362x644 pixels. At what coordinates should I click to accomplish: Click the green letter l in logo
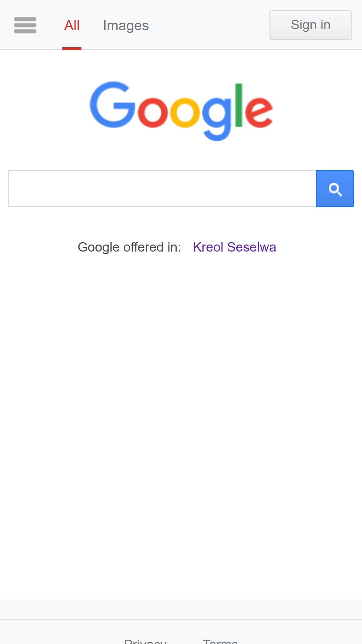[x=239, y=105]
